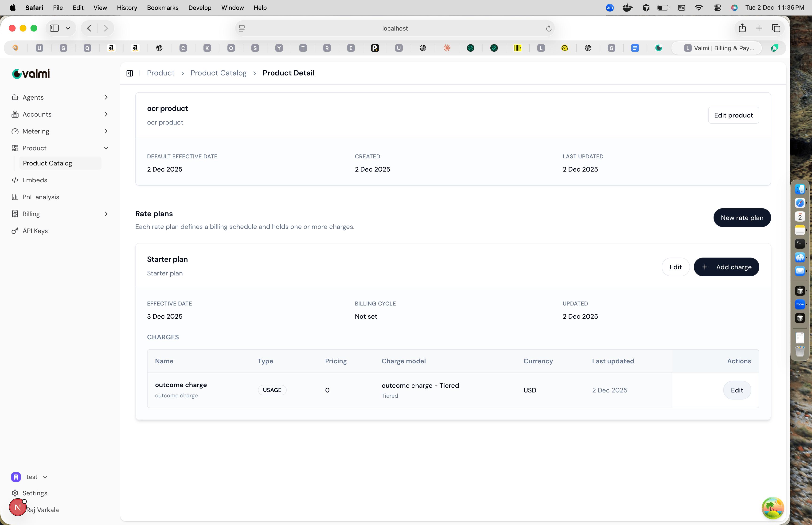Reload the localhost page
Image resolution: width=812 pixels, height=525 pixels.
(549, 29)
